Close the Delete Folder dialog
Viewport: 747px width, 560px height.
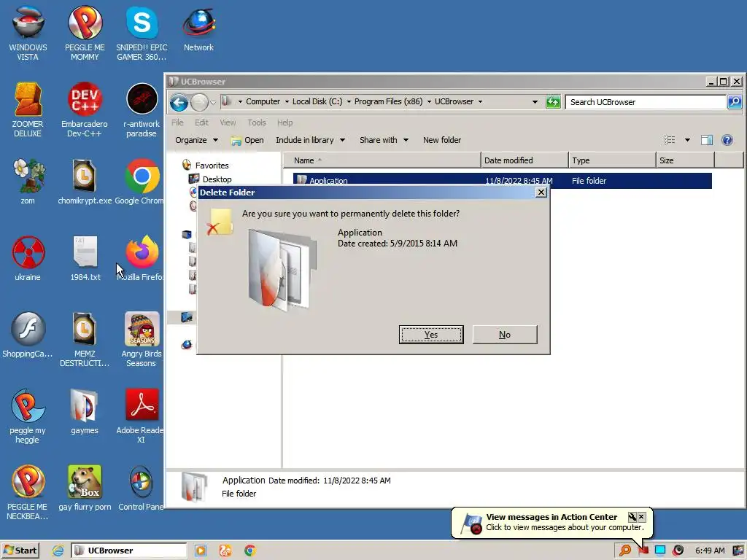point(541,192)
